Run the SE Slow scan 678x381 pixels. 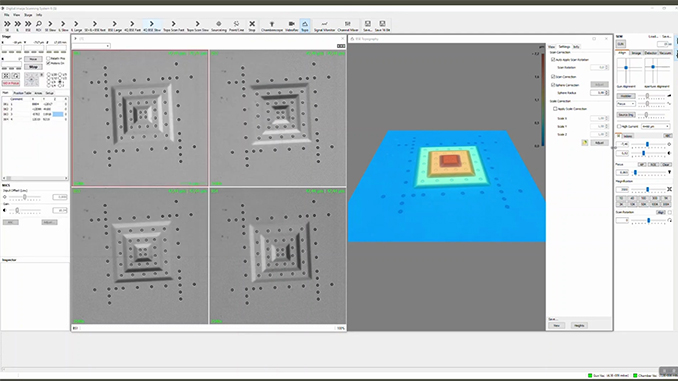[x=51, y=26]
